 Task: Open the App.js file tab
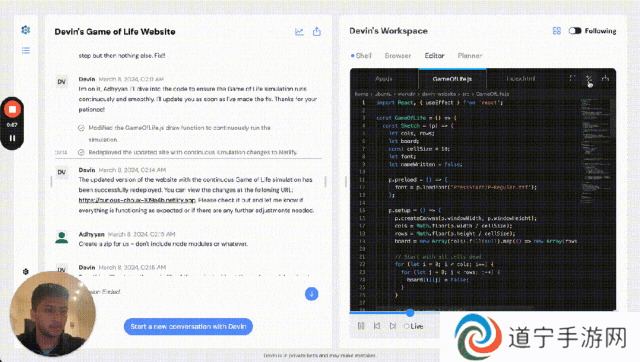pyautogui.click(x=384, y=78)
